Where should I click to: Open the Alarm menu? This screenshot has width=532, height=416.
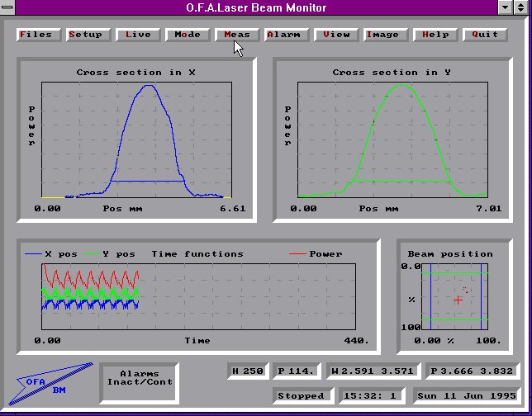click(287, 35)
